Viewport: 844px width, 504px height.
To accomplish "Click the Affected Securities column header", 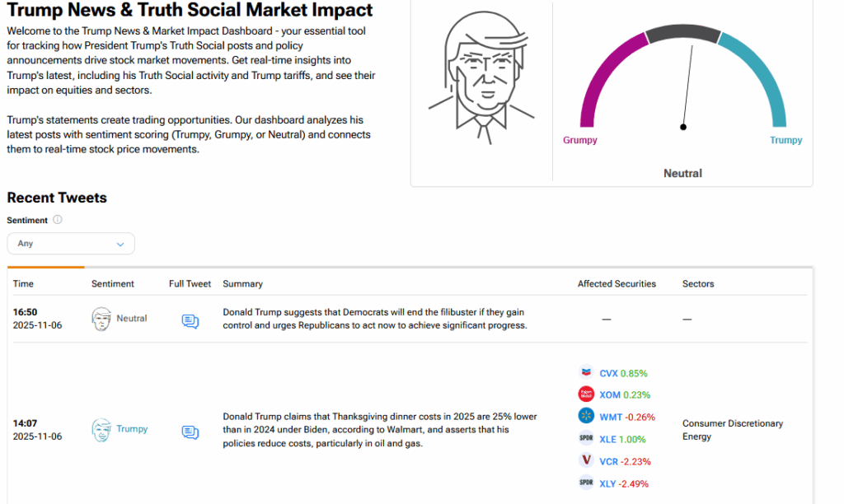I will [617, 283].
